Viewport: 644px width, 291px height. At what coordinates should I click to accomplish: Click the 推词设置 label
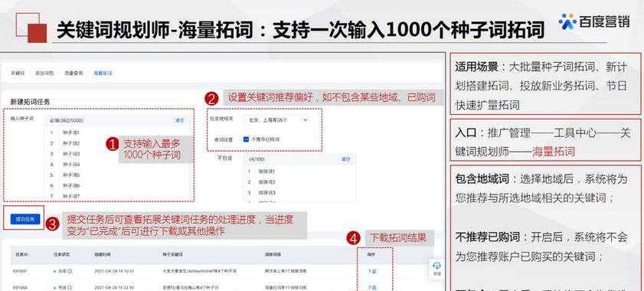pos(224,139)
